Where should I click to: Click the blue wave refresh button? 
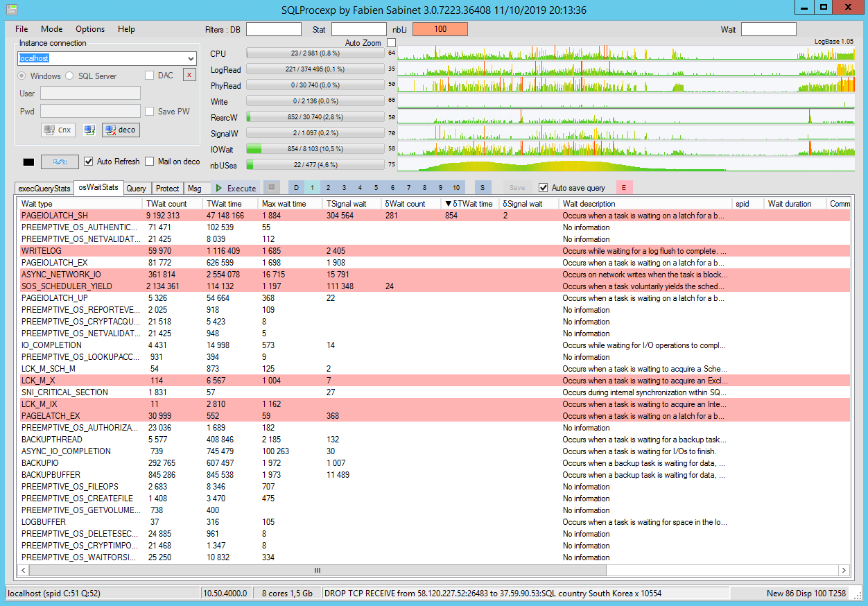pyautogui.click(x=60, y=162)
